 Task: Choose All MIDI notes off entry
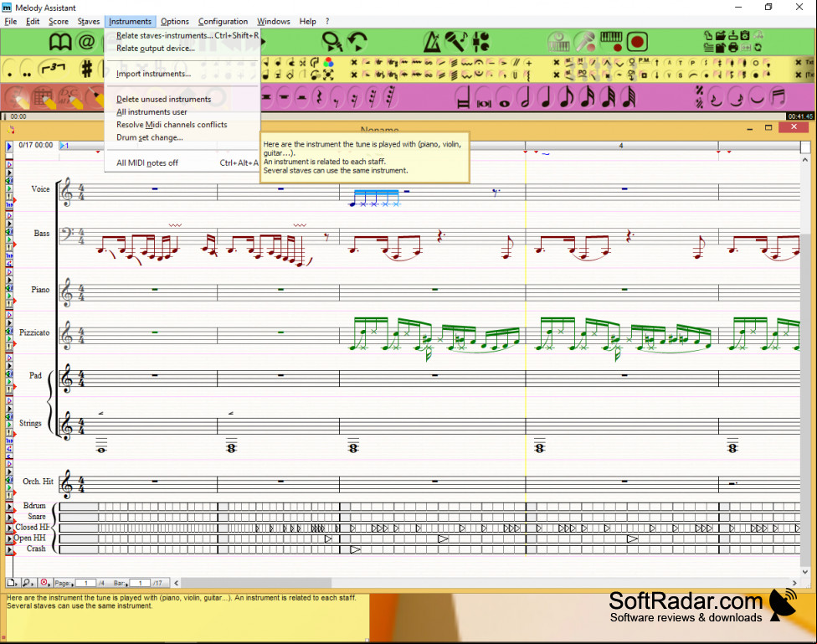(182, 162)
